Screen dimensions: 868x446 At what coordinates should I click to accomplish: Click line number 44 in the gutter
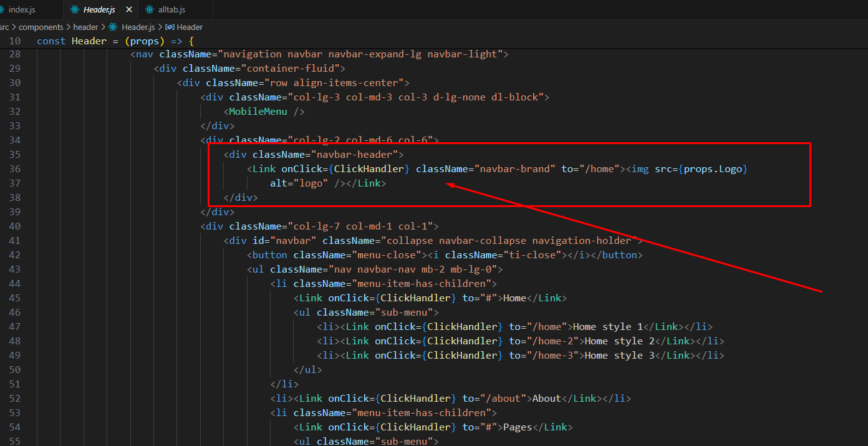[15, 284]
